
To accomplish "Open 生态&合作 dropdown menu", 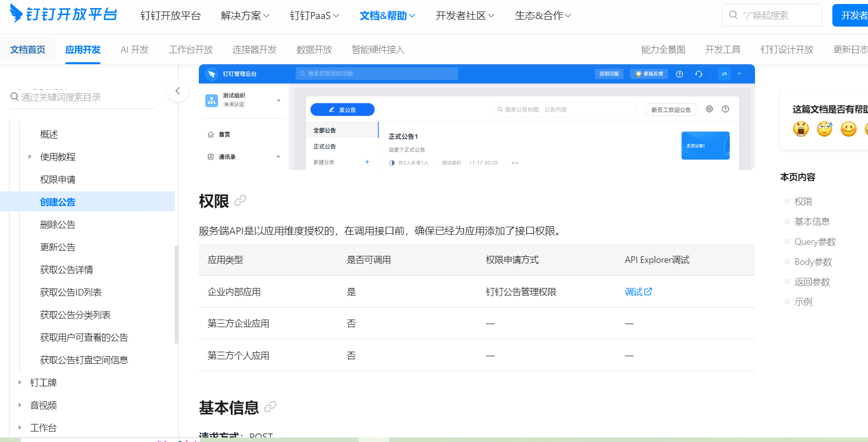I will 543,16.
